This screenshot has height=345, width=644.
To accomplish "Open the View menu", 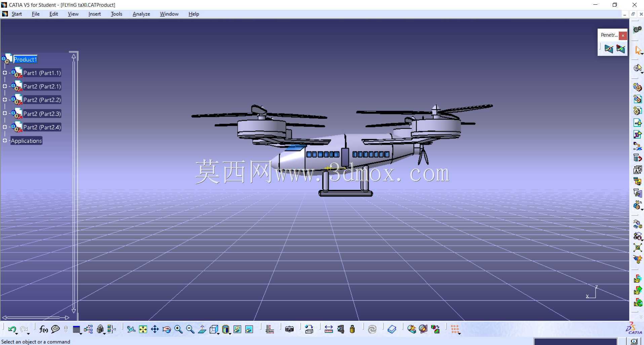I will point(73,14).
